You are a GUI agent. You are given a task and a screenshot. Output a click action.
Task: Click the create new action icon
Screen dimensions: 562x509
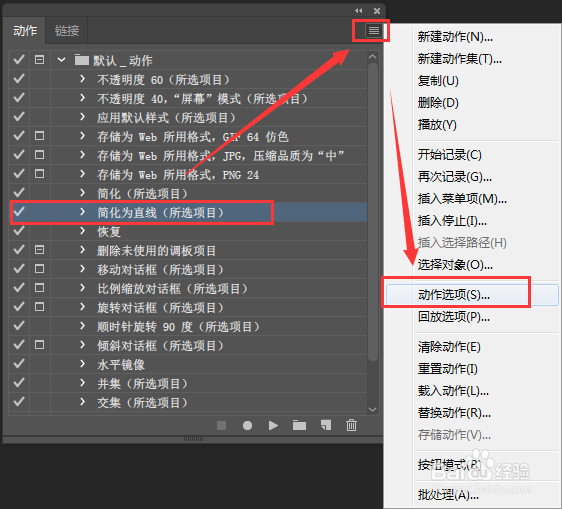pos(326,425)
